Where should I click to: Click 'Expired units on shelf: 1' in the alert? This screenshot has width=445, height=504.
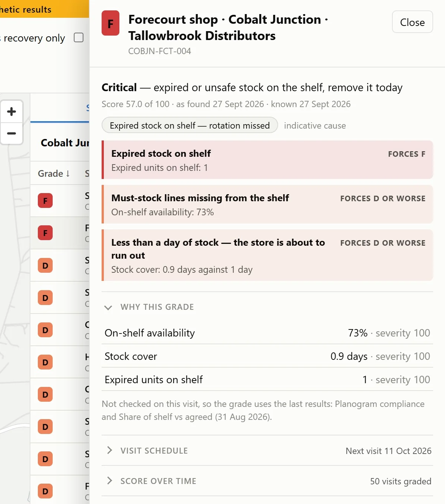click(x=159, y=168)
